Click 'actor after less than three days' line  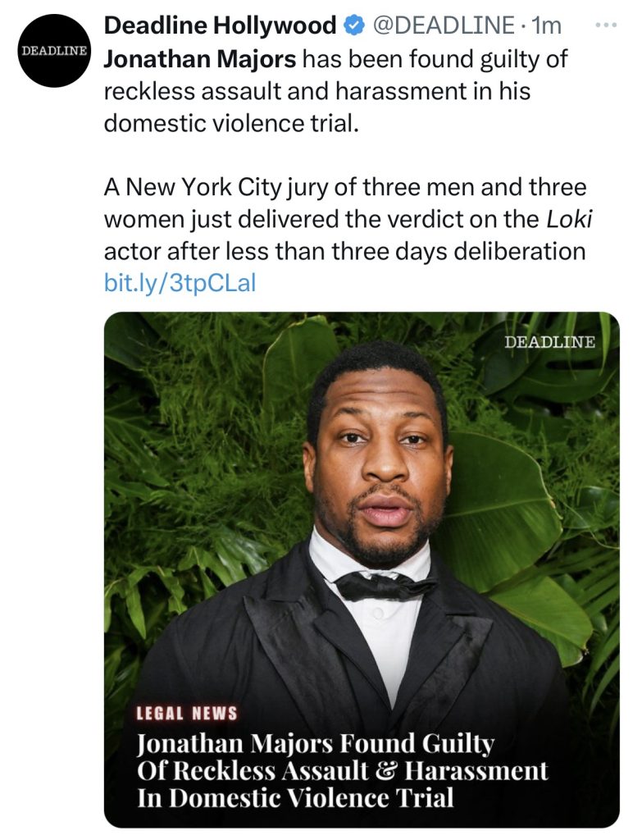(344, 251)
